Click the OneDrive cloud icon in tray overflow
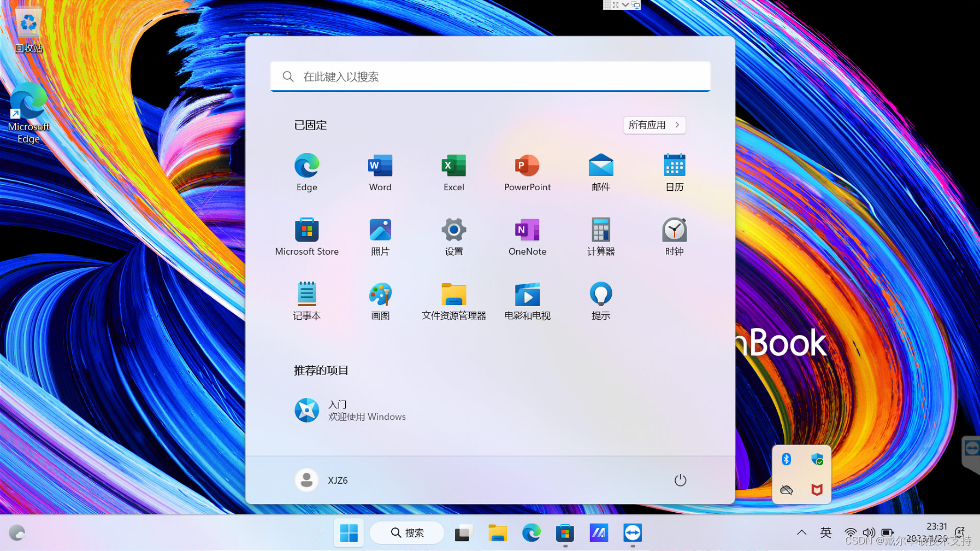The width and height of the screenshot is (980, 551). coord(786,490)
